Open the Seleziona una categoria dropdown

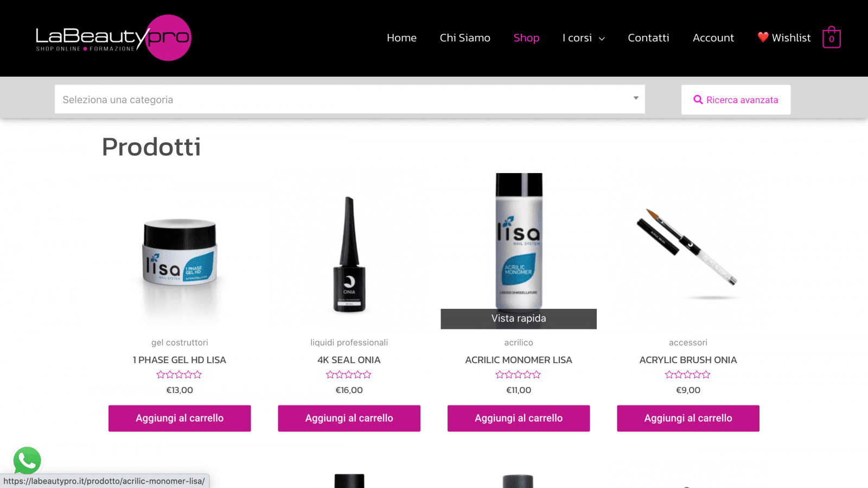pyautogui.click(x=349, y=99)
